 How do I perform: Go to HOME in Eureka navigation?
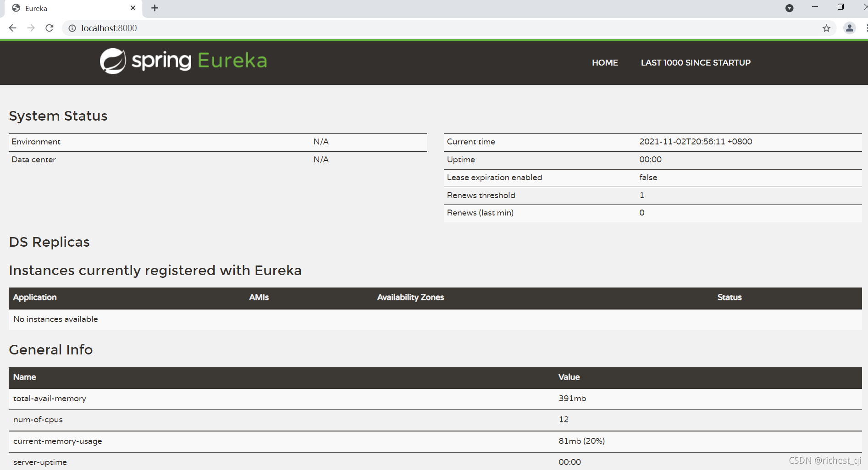coord(605,62)
